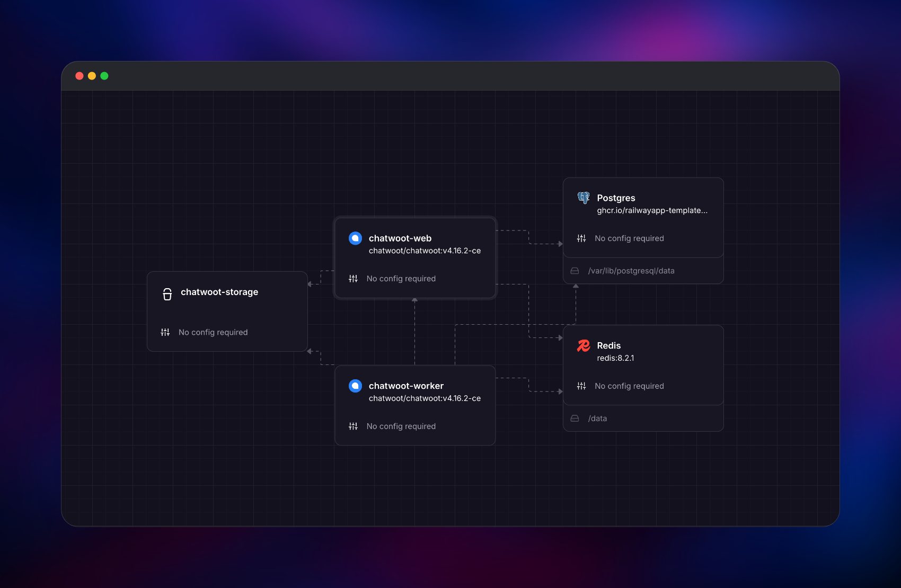Click the config sliders icon on chatwoot-storage
The image size is (901, 588).
165,332
